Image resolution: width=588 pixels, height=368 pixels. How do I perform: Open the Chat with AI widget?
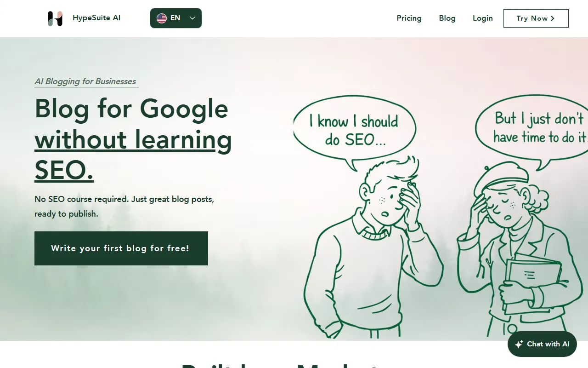coord(542,344)
